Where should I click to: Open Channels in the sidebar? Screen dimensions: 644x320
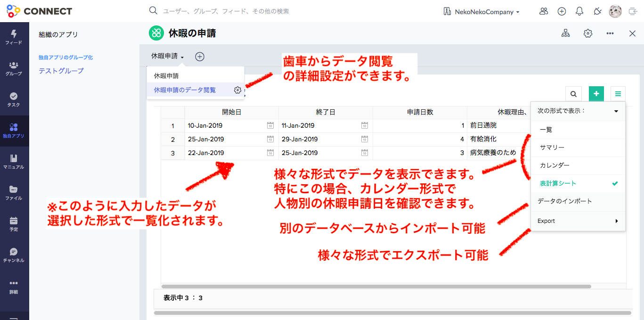tap(14, 255)
